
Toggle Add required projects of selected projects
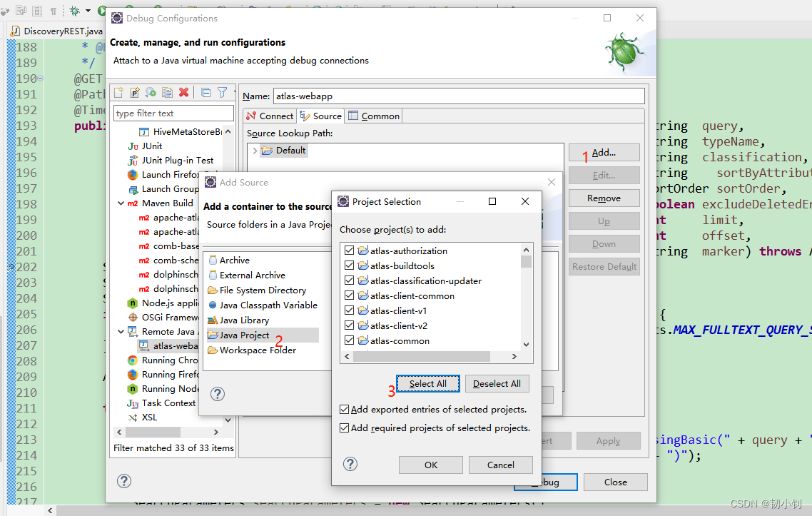(x=344, y=428)
